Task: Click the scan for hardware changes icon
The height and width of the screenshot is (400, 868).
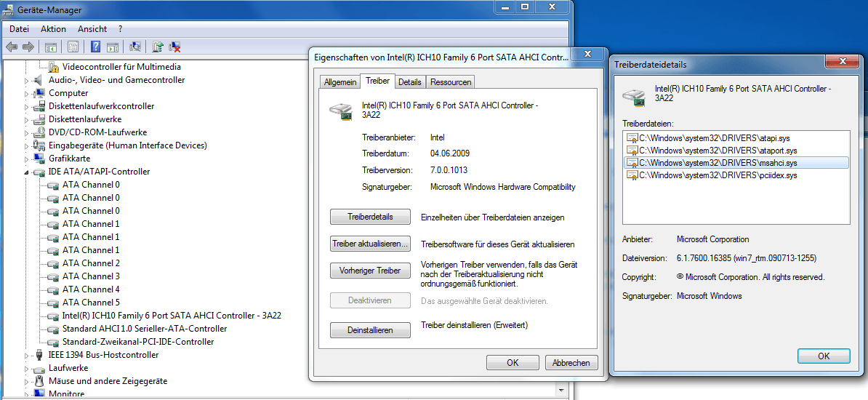Action: (x=135, y=47)
